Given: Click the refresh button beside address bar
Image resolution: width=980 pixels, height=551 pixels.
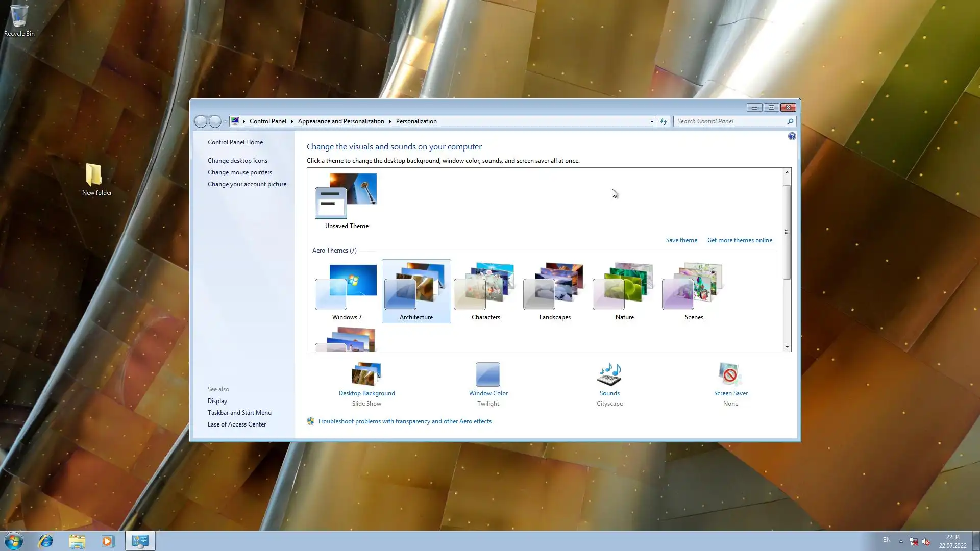Looking at the screenshot, I should (663, 121).
